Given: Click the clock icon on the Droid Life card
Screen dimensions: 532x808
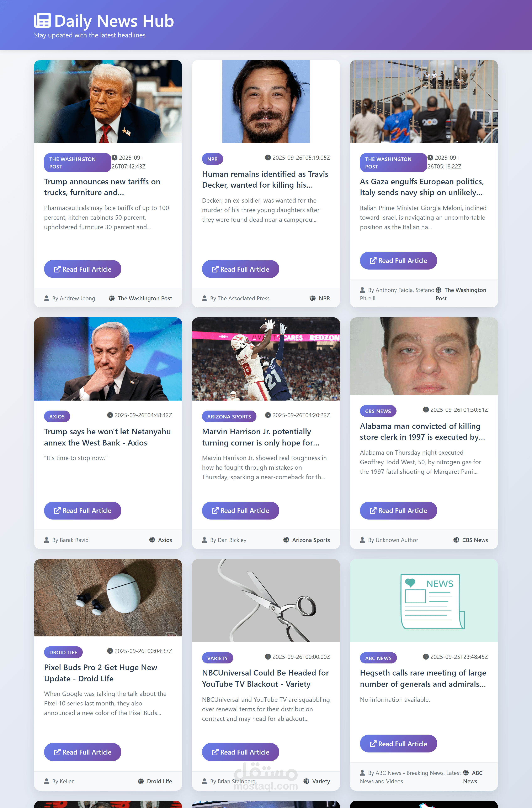Looking at the screenshot, I should 110,651.
